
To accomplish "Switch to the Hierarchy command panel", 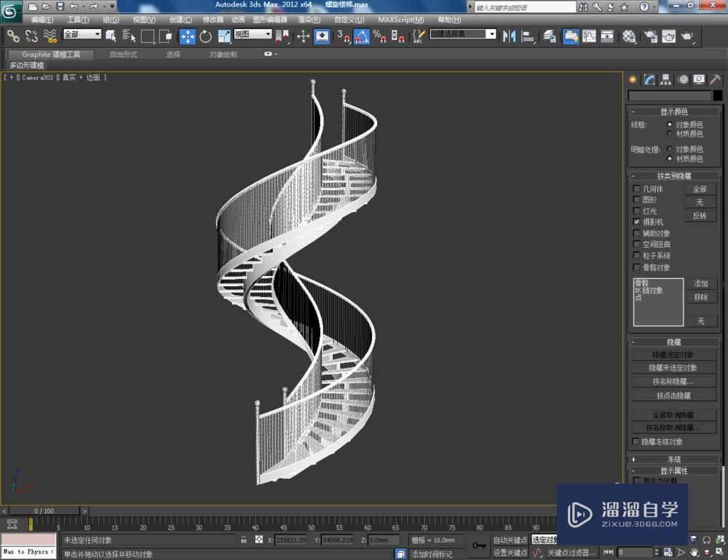I will [666, 79].
